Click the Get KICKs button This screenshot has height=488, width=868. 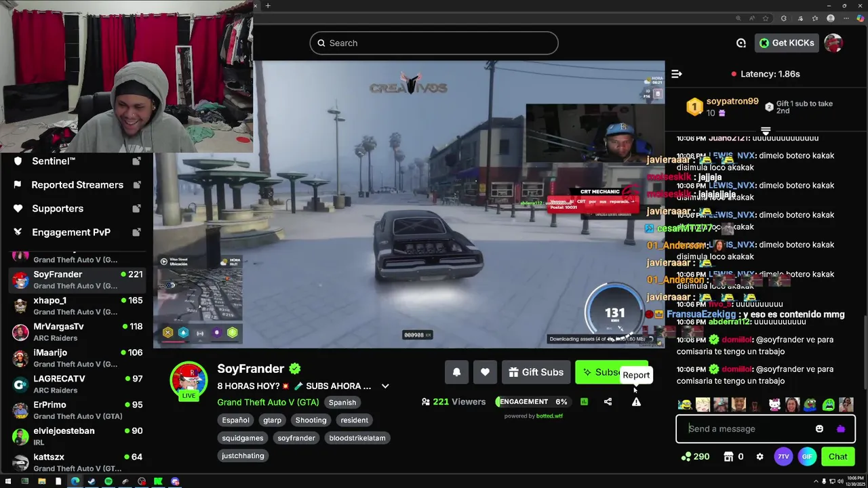click(x=787, y=43)
